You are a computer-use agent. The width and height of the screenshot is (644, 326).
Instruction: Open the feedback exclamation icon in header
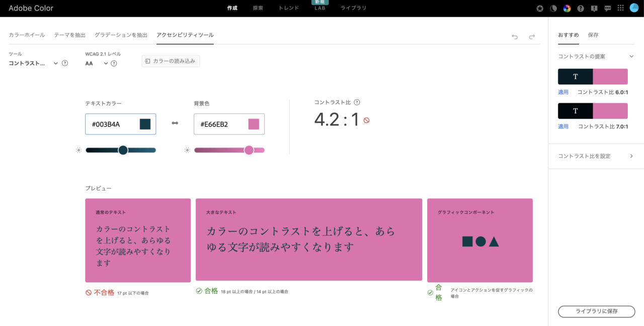[x=594, y=8]
